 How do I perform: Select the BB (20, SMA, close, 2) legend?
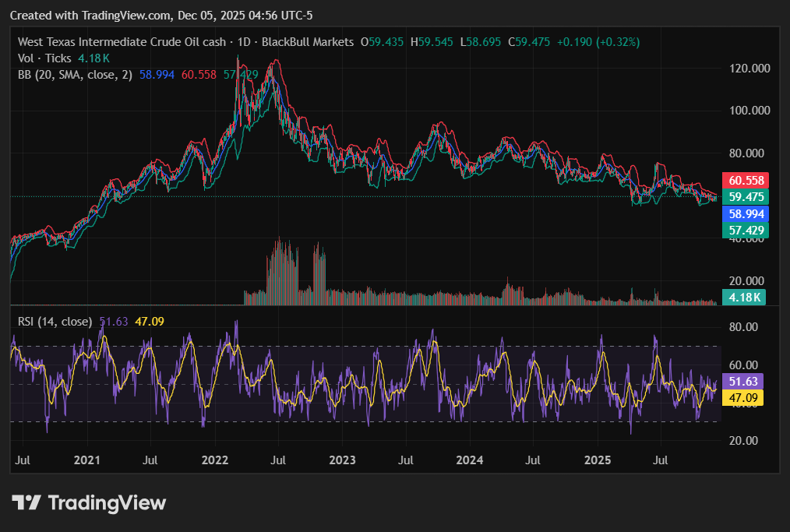(76, 75)
